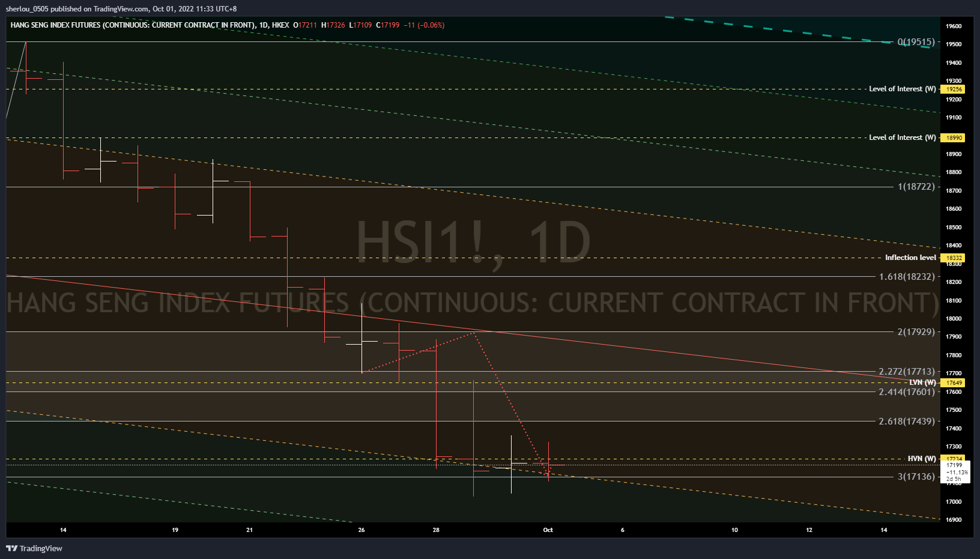Click 17500 on the price axis
This screenshot has height=559, width=980.
pos(954,410)
